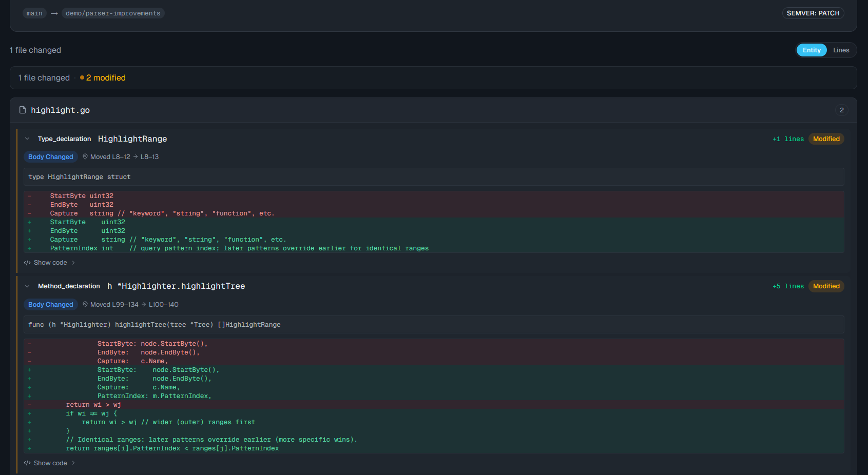This screenshot has width=868, height=475.
Task: Click the Type_declaration label
Action: 64,139
